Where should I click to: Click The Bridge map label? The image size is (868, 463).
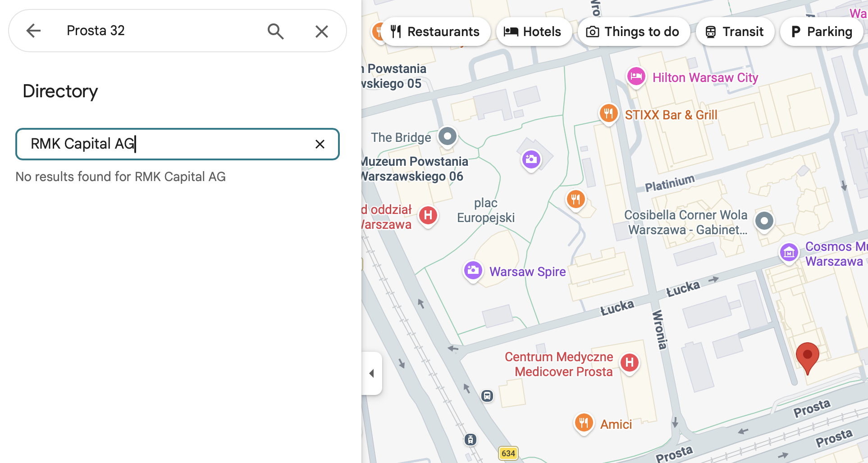(401, 137)
